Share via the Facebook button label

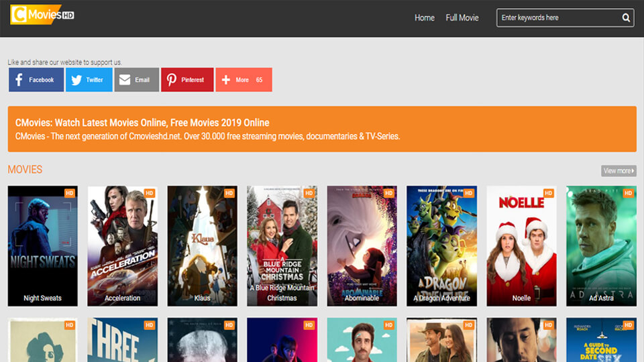41,80
